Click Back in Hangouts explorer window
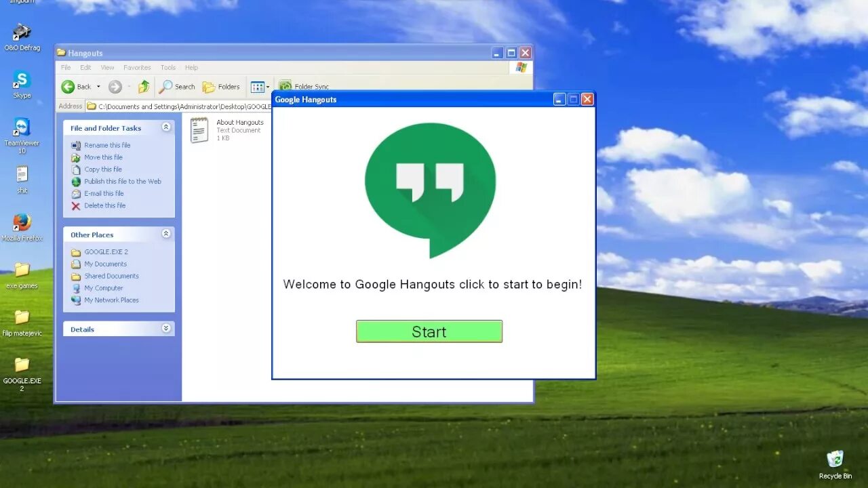The width and height of the screenshot is (868, 488). pyautogui.click(x=76, y=87)
